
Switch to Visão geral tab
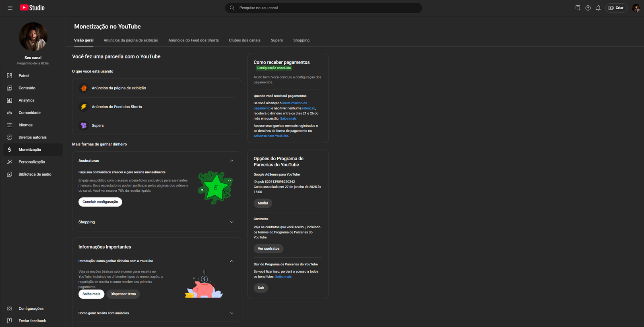tap(84, 40)
